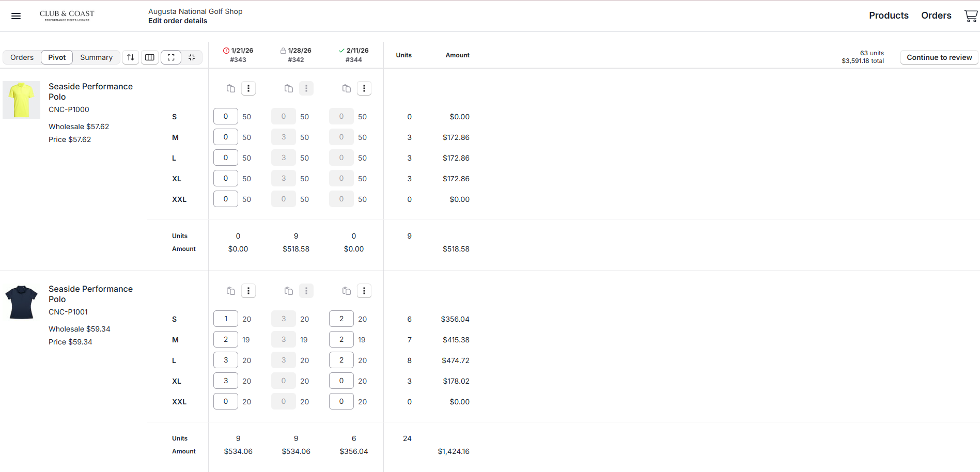Switch to the Orders view tab
The image size is (980, 472).
coord(22,57)
